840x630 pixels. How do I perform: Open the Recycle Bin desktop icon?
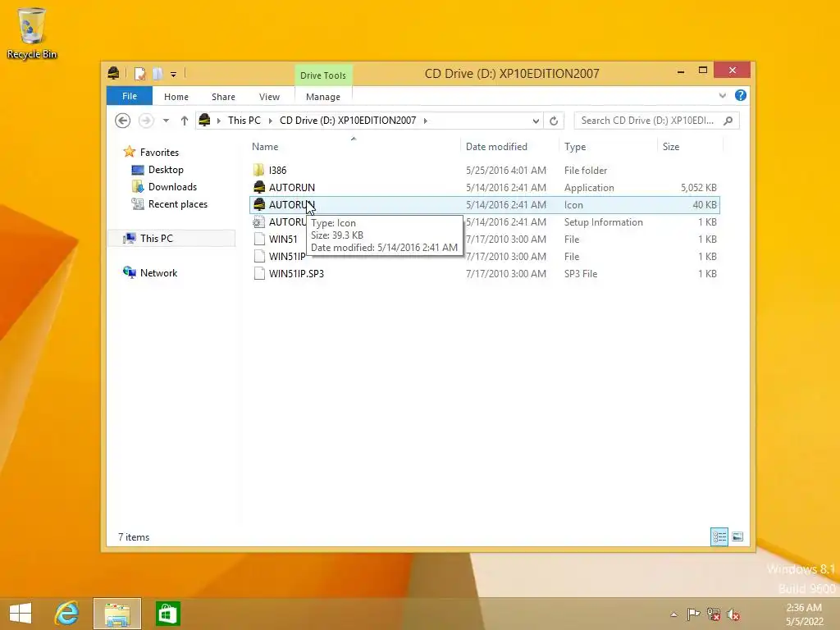tap(32, 33)
